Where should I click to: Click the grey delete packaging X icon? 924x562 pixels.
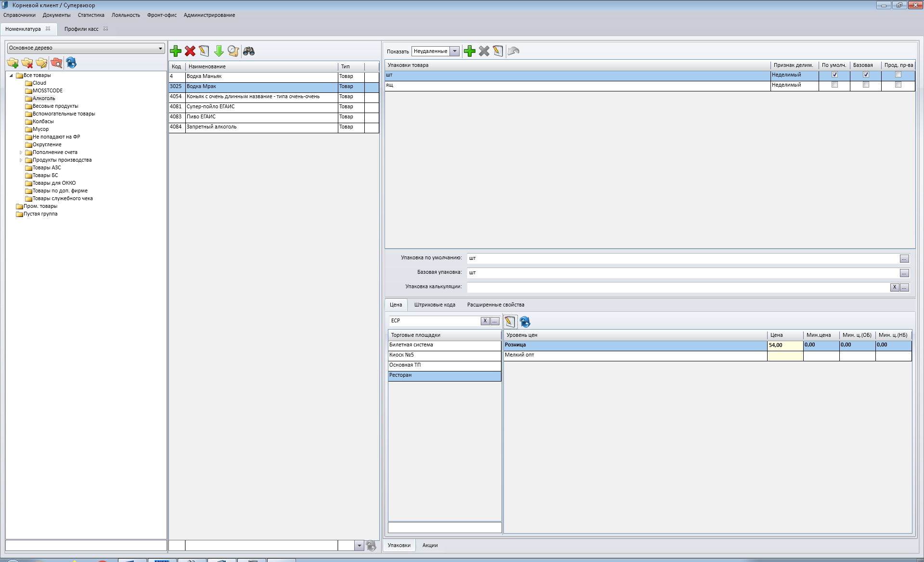484,51
